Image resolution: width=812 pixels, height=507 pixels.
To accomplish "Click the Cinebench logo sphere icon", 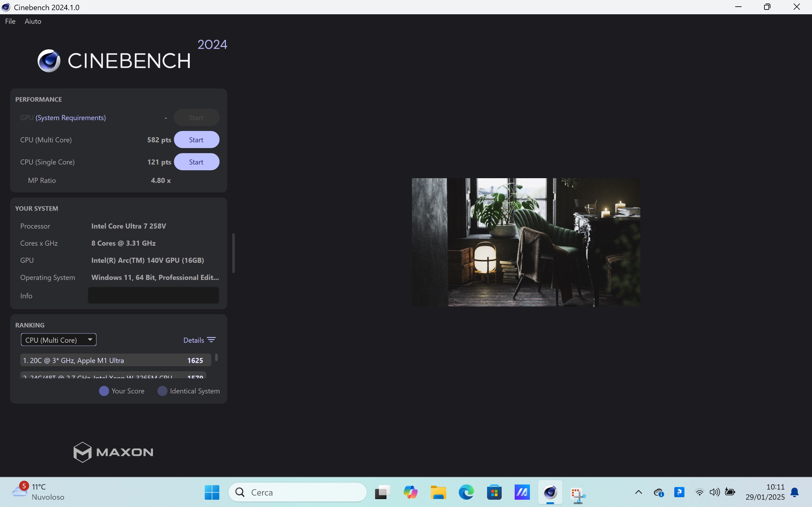I will pyautogui.click(x=49, y=61).
